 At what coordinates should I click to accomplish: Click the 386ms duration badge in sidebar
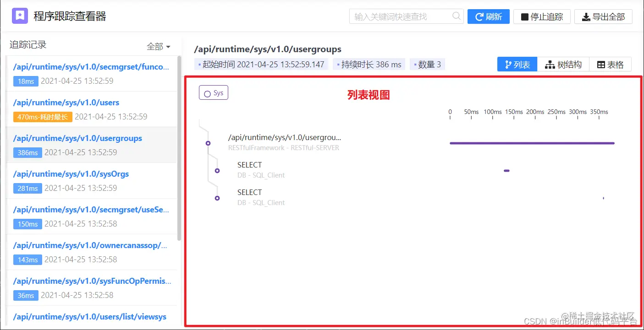click(28, 152)
